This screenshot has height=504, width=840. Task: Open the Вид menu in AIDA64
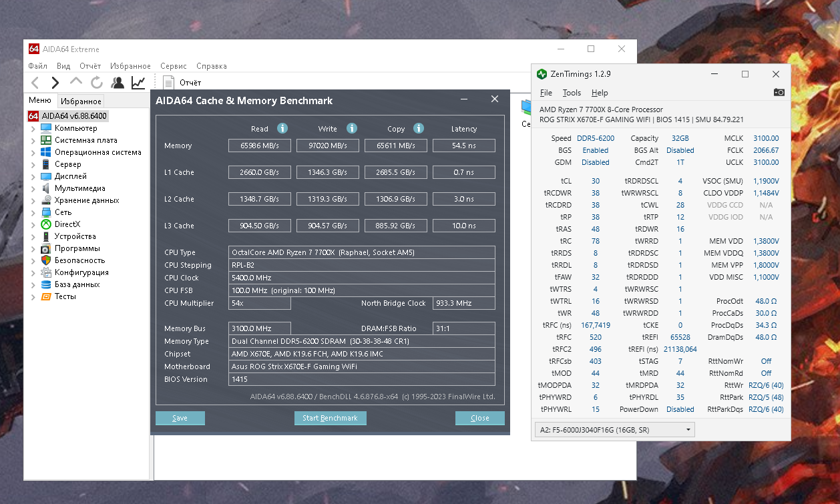click(63, 66)
